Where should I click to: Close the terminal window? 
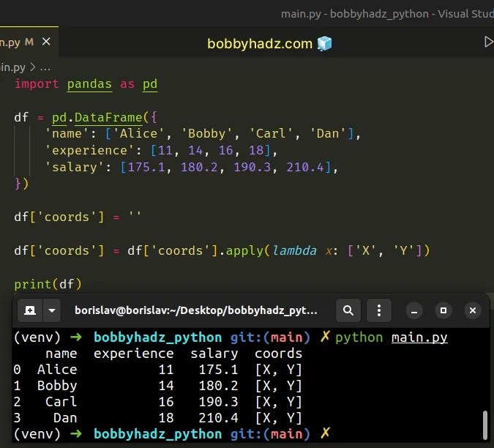tap(473, 310)
